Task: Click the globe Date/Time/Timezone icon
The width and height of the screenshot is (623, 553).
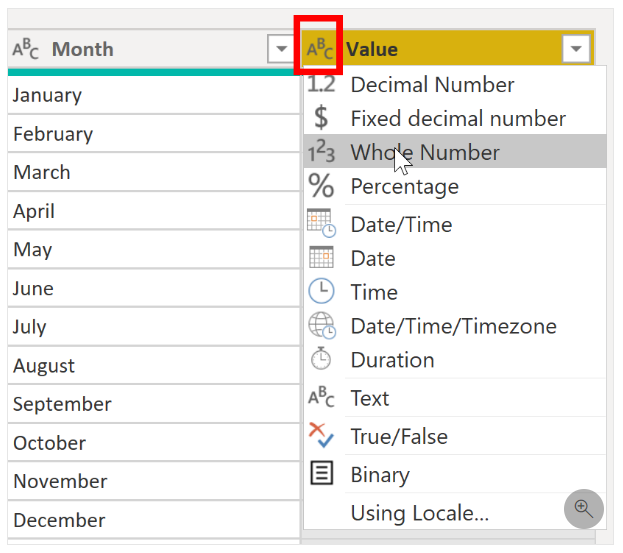Action: pos(322,326)
